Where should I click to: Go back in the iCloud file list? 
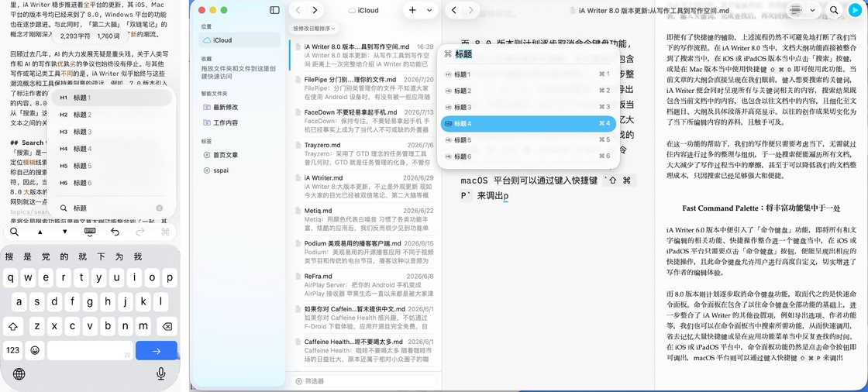click(298, 10)
